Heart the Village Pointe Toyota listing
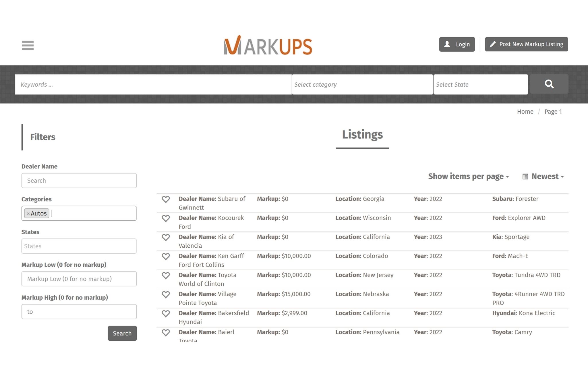Screen dimensions: 588x392 click(166, 294)
